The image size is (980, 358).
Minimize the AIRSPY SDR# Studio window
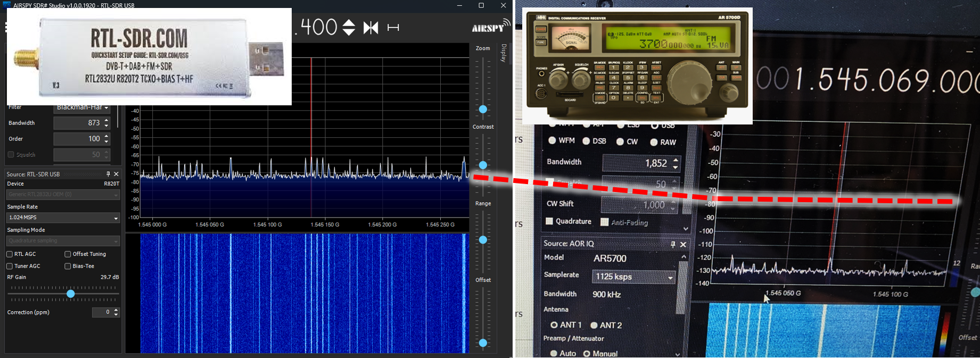[460, 5]
